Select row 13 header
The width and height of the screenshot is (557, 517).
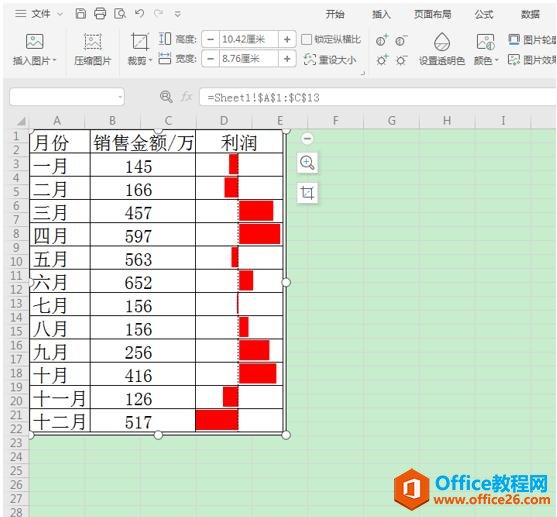click(x=16, y=303)
